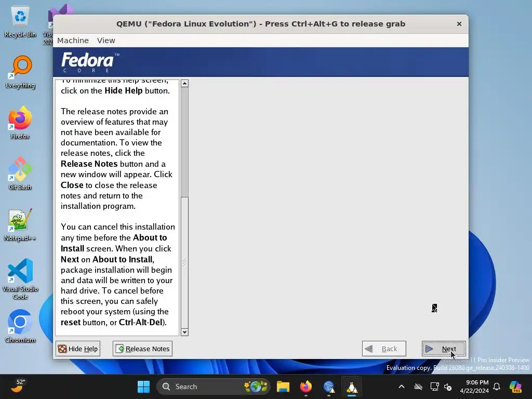Select the Notepad++ desktop shortcut
The image size is (532, 399).
click(20, 225)
